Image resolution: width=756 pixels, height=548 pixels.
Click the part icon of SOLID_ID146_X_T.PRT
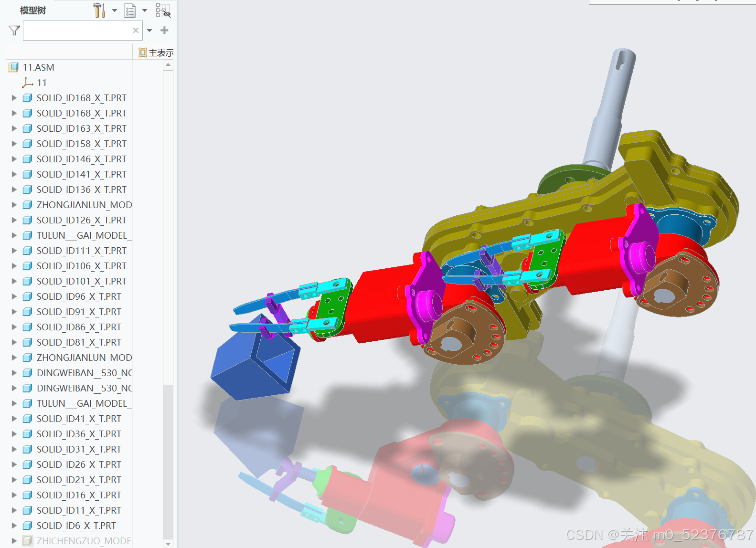(x=28, y=159)
